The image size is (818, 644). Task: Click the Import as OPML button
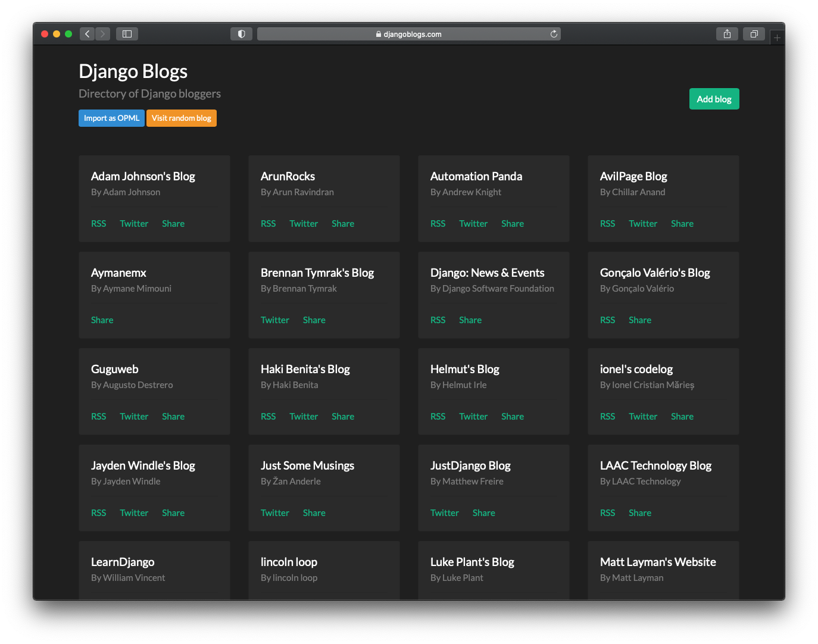(x=111, y=118)
